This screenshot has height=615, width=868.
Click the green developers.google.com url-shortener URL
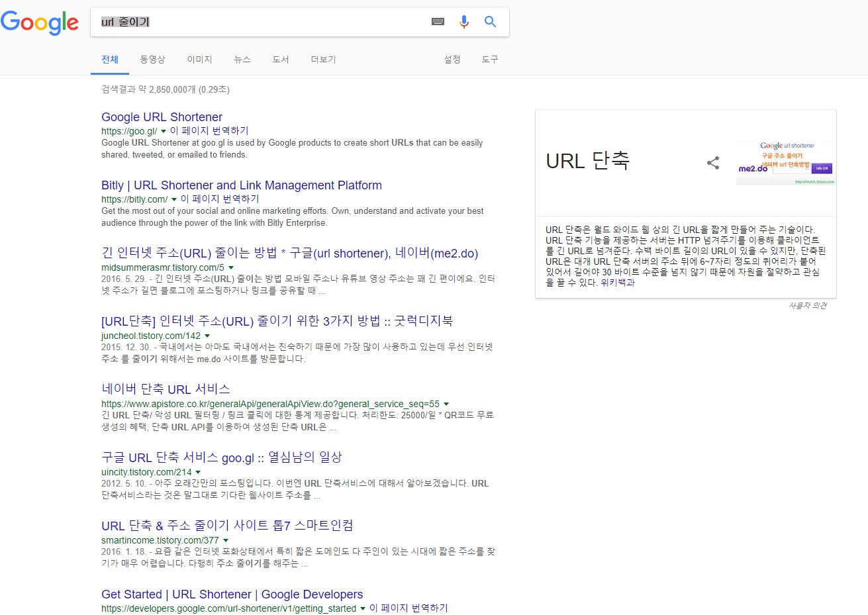pos(228,609)
